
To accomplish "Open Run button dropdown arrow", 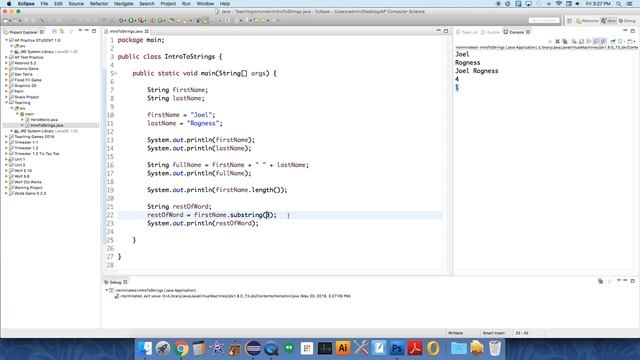I will click(135, 20).
